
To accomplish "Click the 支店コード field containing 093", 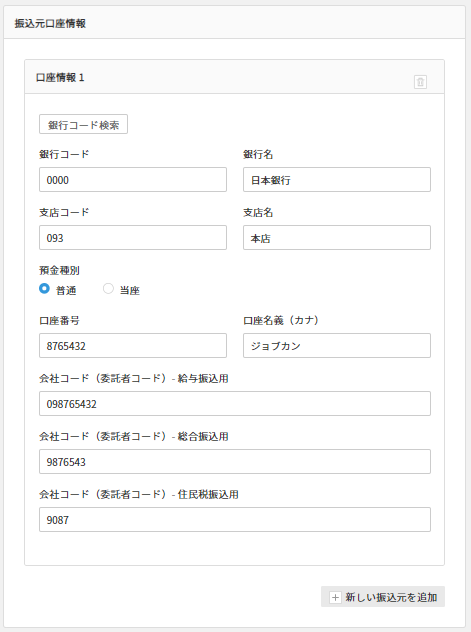I will tap(133, 238).
